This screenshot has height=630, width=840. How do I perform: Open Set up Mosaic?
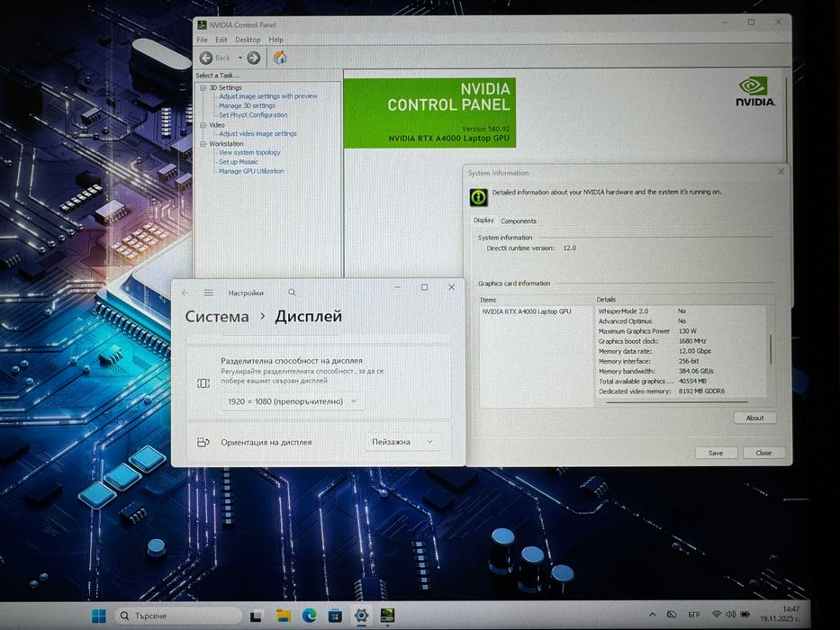(239, 162)
